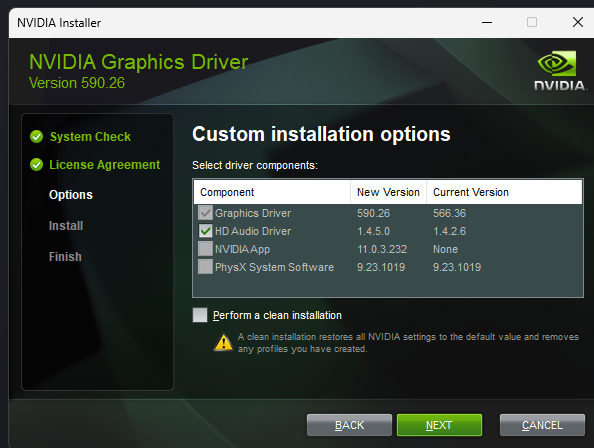Viewport: 594px width, 448px height.
Task: Click new version value 1.4.5.0
Action: [x=373, y=231]
